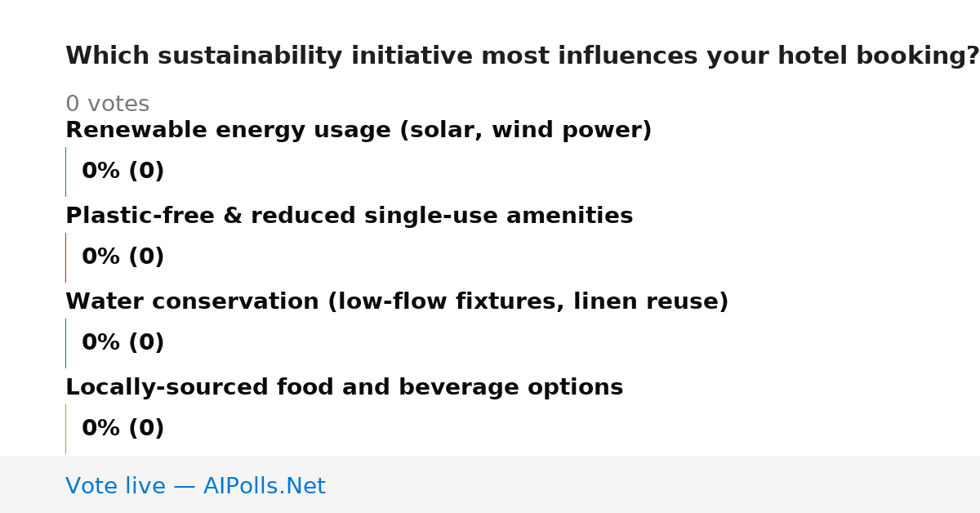Pick the Water conservation option
This screenshot has height=513, width=980.
click(397, 302)
